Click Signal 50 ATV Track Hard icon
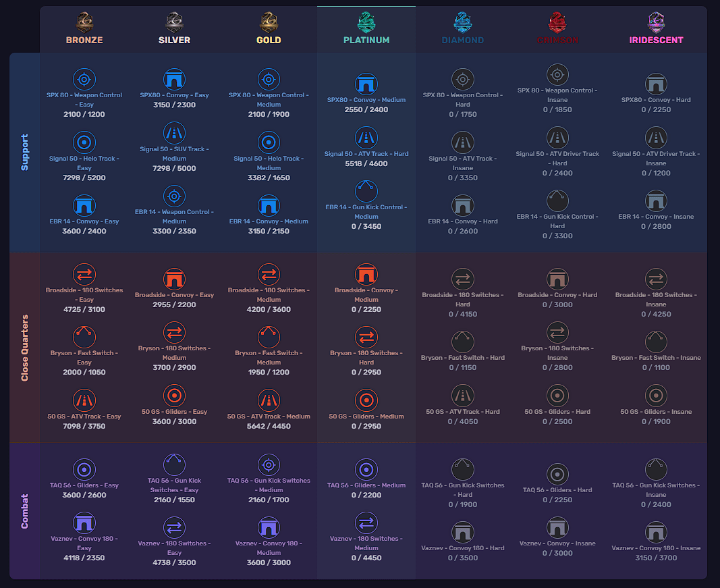This screenshot has width=720, height=588. point(366,138)
